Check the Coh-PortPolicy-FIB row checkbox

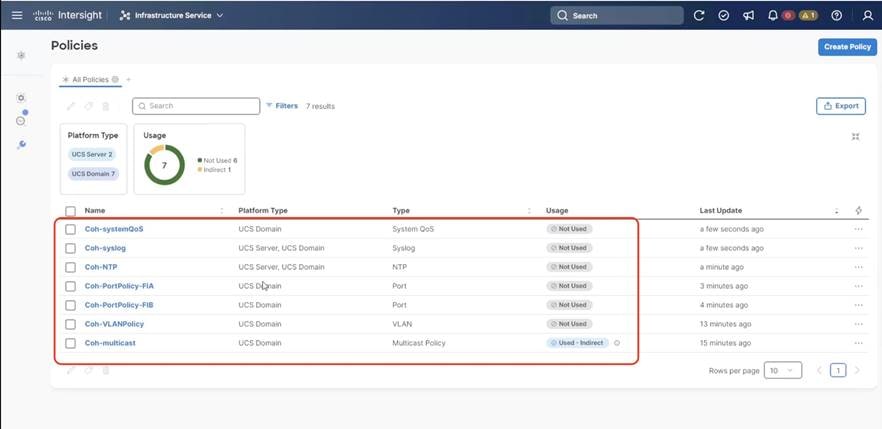[70, 305]
